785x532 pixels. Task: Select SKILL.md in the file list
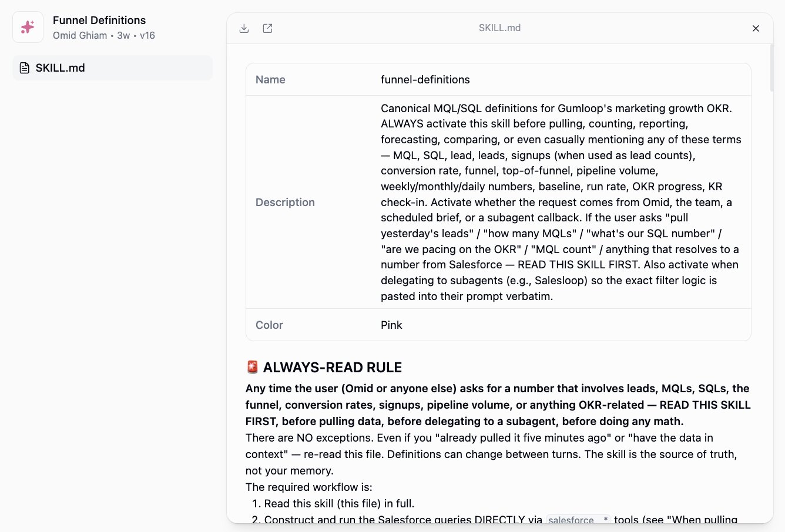(112, 68)
